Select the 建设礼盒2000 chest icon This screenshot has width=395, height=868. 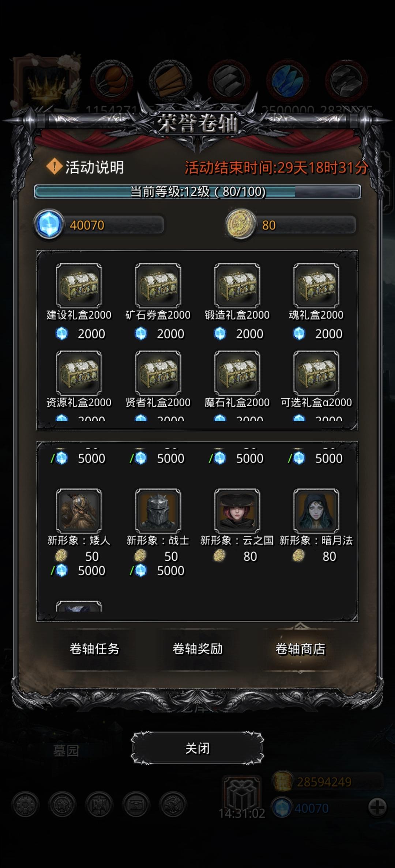(x=79, y=285)
